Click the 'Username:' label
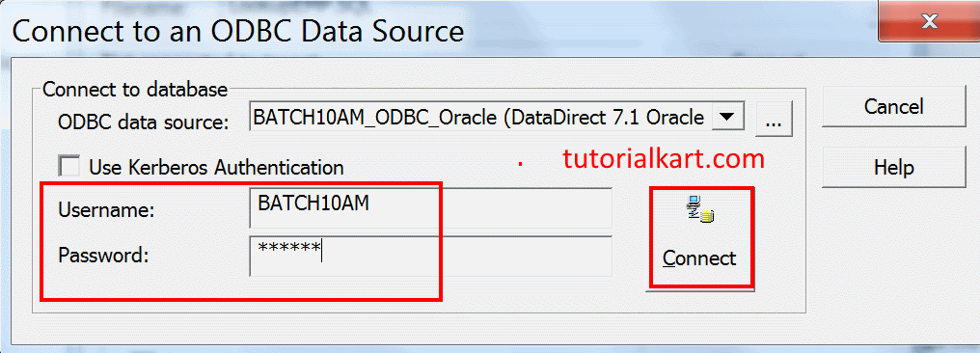Screen dimensions: 980x353 click(106, 210)
